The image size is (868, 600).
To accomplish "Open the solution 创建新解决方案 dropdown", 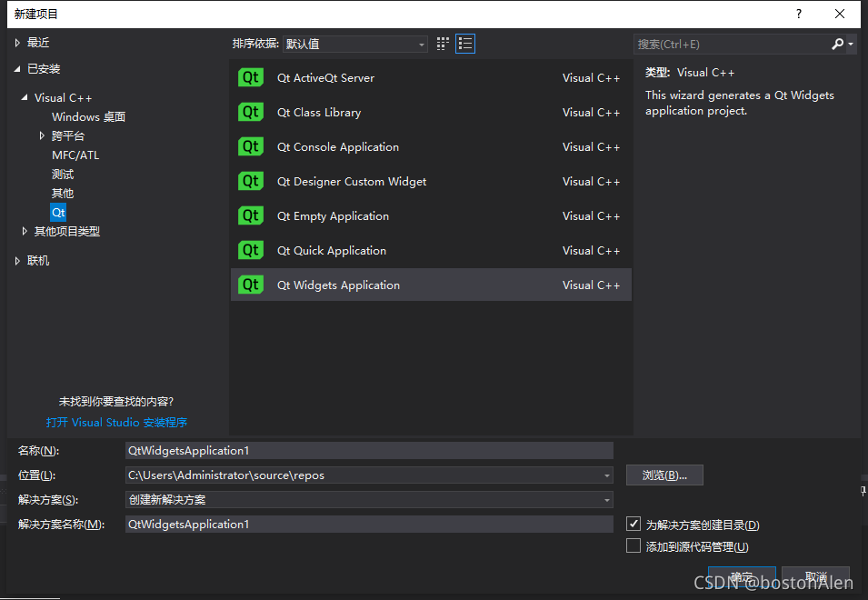I will [x=369, y=500].
